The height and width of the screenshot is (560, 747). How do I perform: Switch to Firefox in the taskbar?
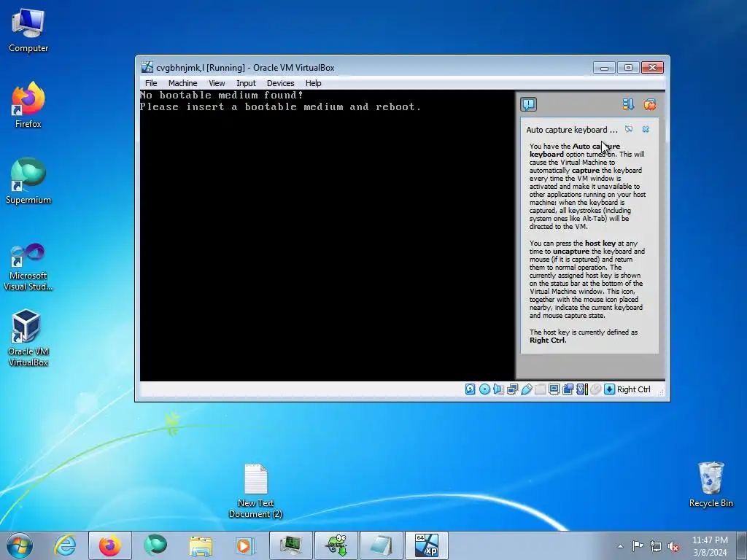click(x=109, y=545)
